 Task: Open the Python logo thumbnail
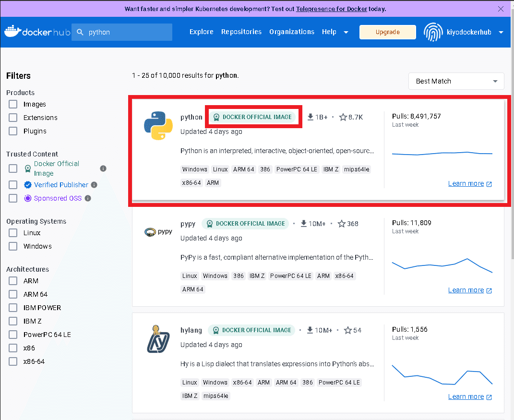pos(158,126)
